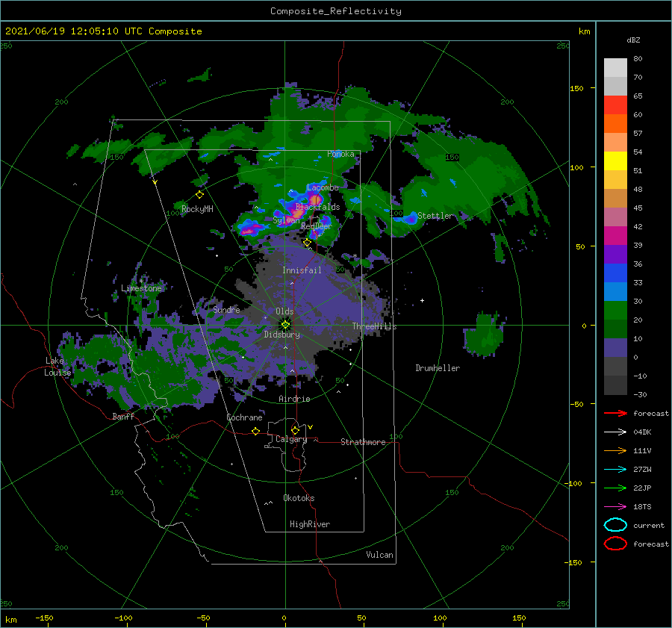This screenshot has height=628, width=672.
Task: Click the -30 value at legend bottom
Action: [x=640, y=394]
